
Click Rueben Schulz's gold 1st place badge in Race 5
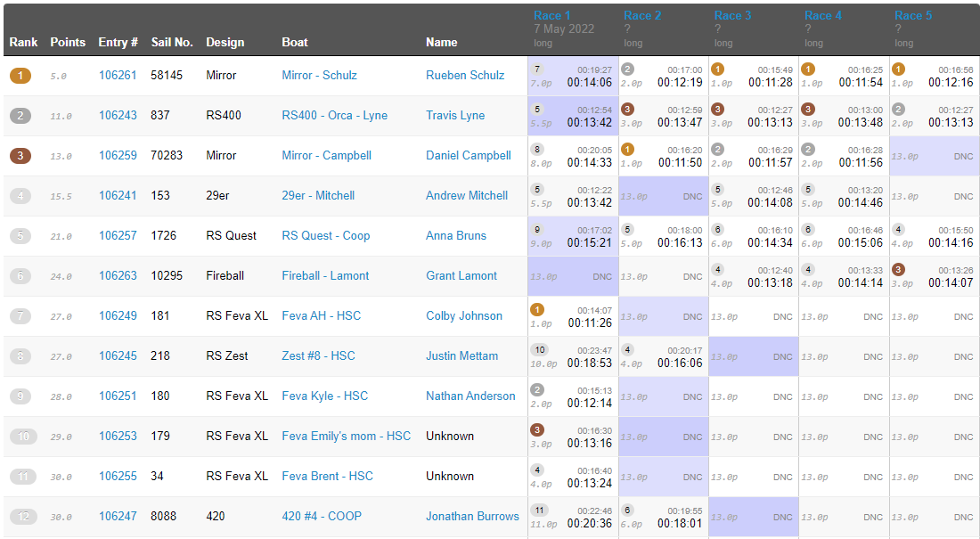898,69
